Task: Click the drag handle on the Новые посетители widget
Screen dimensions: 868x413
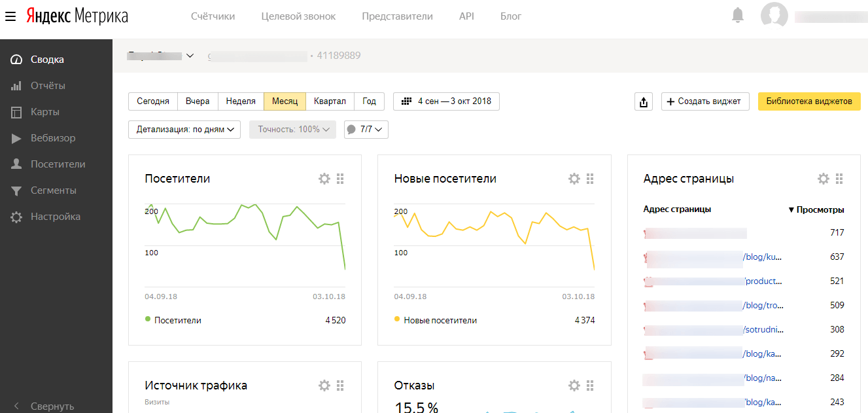Action: tap(590, 178)
